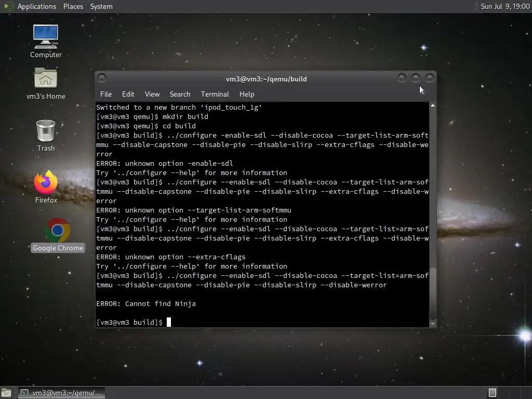Click the current prompt '[vm3@vm3 build]$' at bottom

[129, 322]
